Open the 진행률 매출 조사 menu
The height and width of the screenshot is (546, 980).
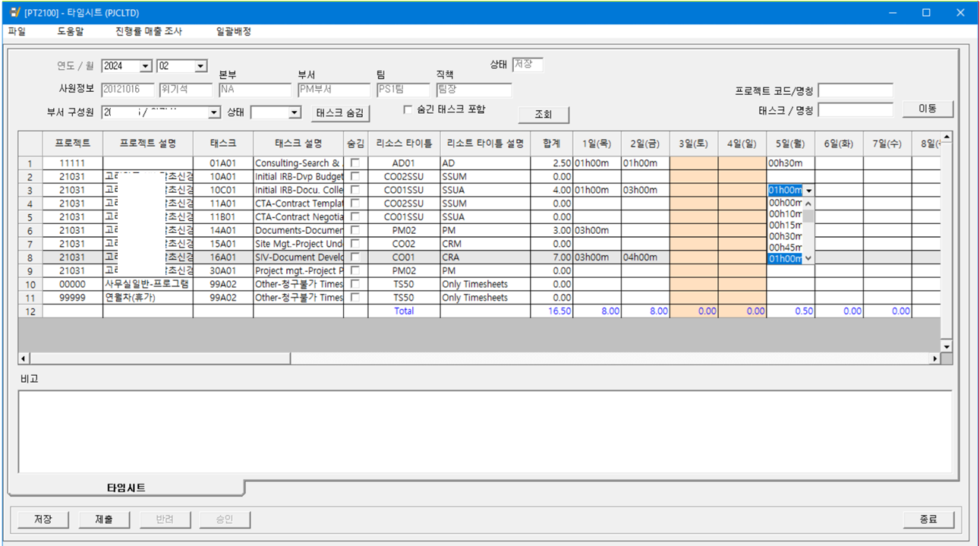149,32
